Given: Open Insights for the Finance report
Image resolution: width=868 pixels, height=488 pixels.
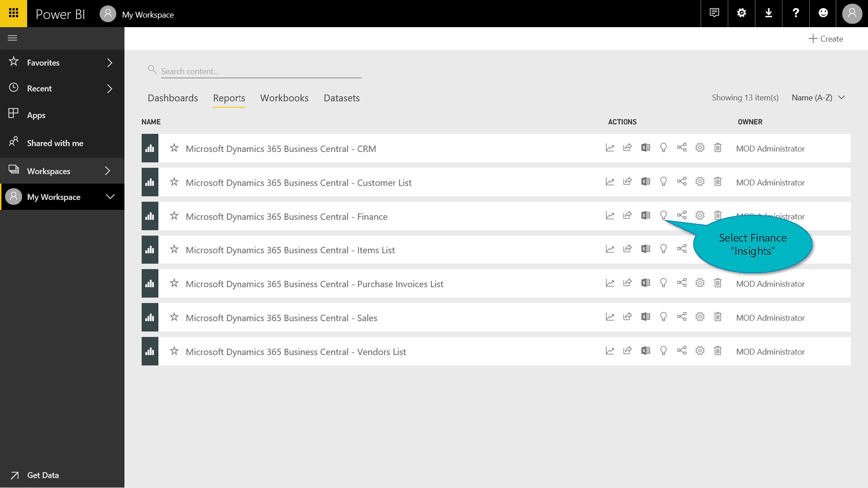Looking at the screenshot, I should [x=663, y=216].
